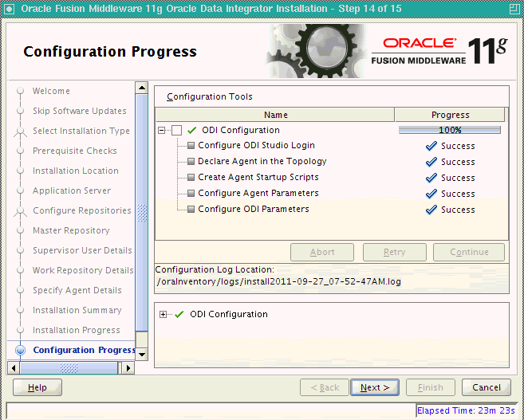
Task: Select the Welcome step
Action: pyautogui.click(x=51, y=91)
